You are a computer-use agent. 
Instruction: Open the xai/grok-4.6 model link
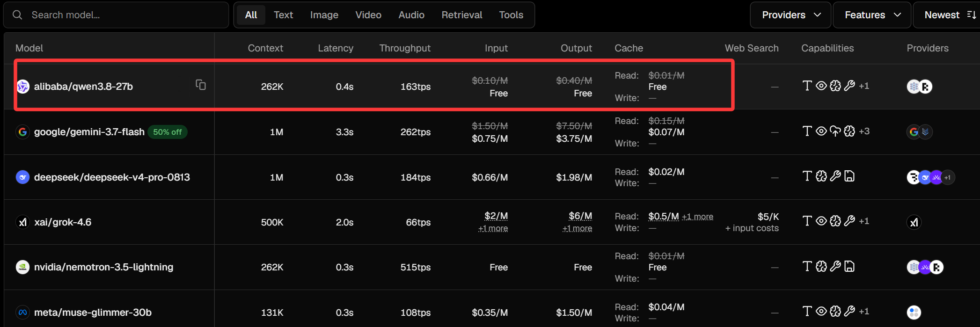pyautogui.click(x=63, y=222)
